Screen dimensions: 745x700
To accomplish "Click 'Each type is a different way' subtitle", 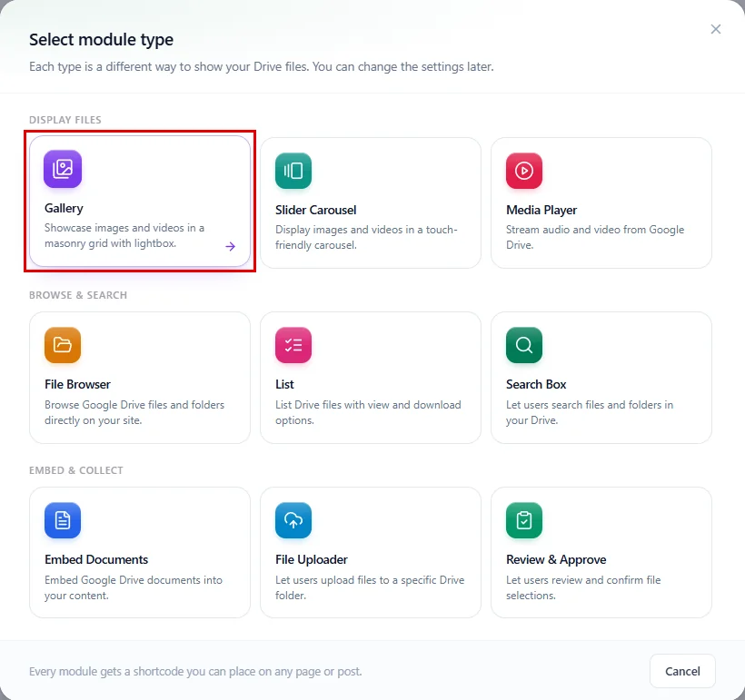I will coord(262,66).
